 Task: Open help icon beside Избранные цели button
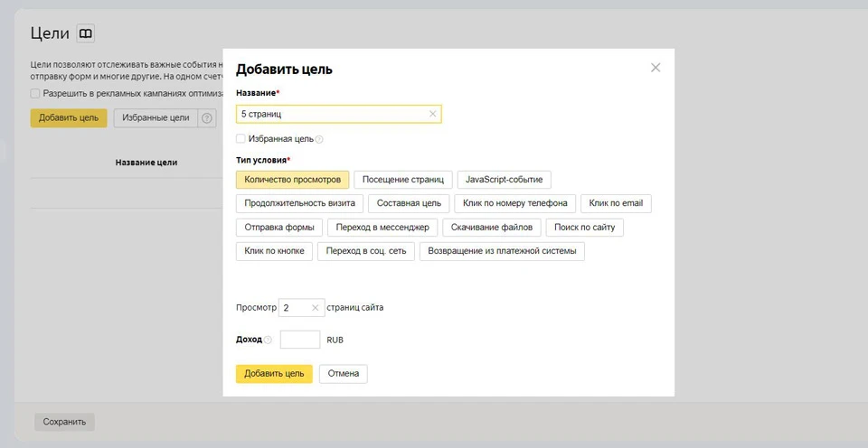(207, 117)
